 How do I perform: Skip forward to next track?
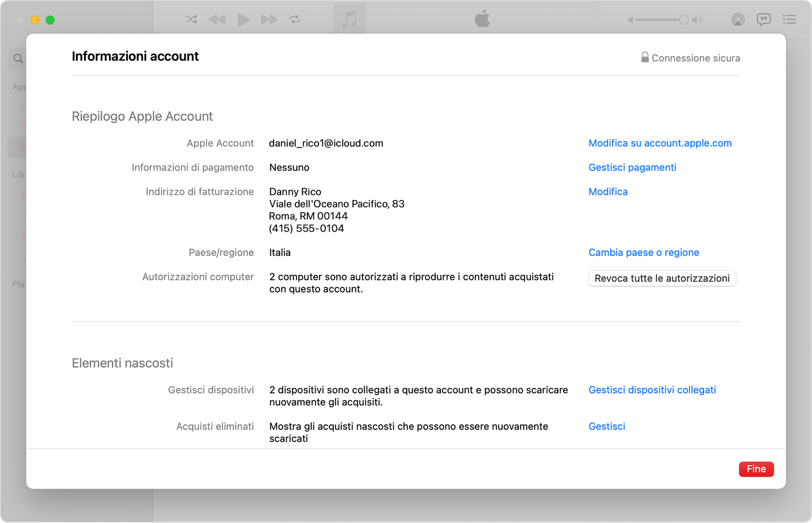coord(269,19)
